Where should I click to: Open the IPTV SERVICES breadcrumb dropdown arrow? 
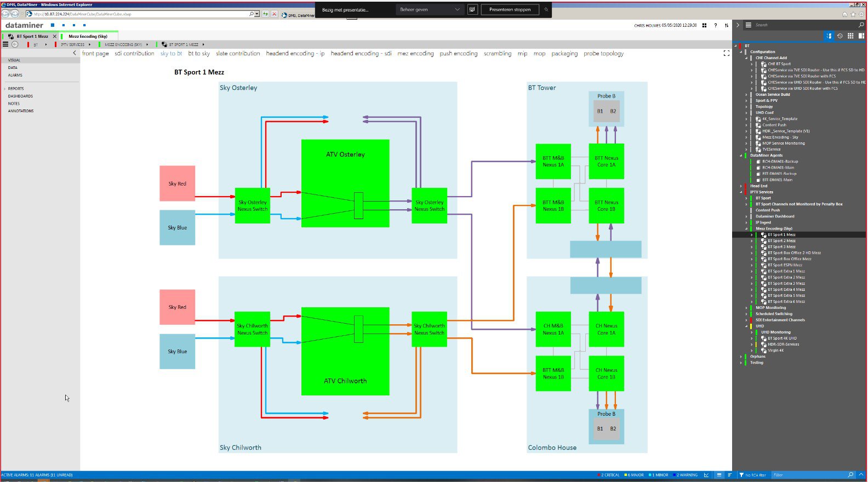tap(90, 44)
